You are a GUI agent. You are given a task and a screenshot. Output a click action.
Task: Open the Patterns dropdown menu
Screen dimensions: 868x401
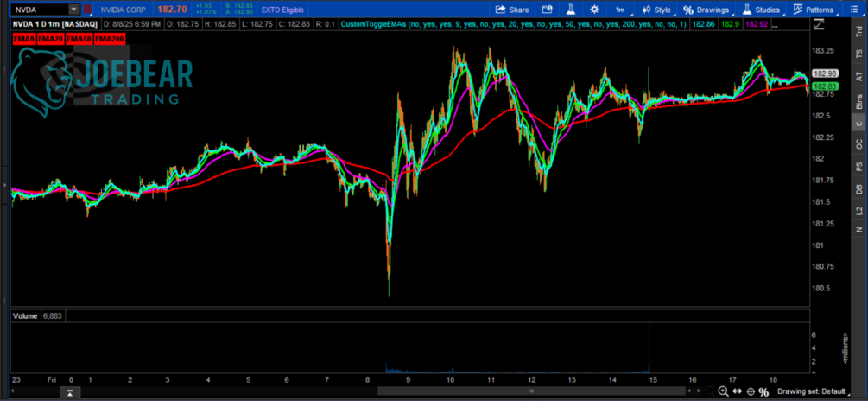(814, 10)
